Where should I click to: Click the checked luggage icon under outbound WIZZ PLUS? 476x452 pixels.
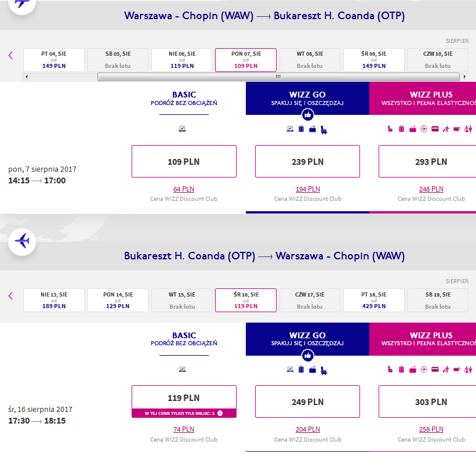401,129
